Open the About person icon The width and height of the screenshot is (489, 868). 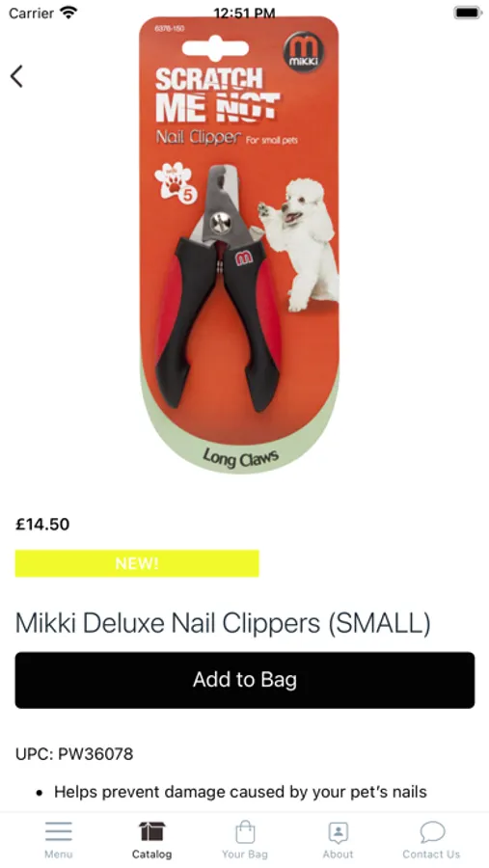pyautogui.click(x=338, y=832)
